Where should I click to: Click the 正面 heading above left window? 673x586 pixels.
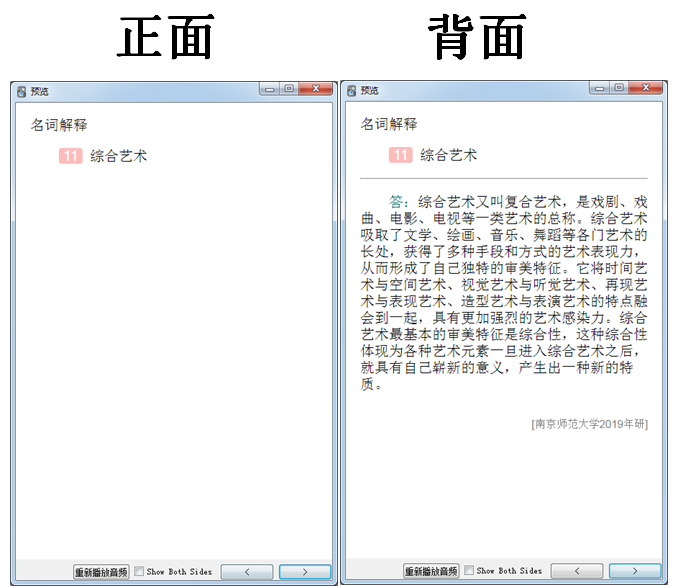[166, 37]
